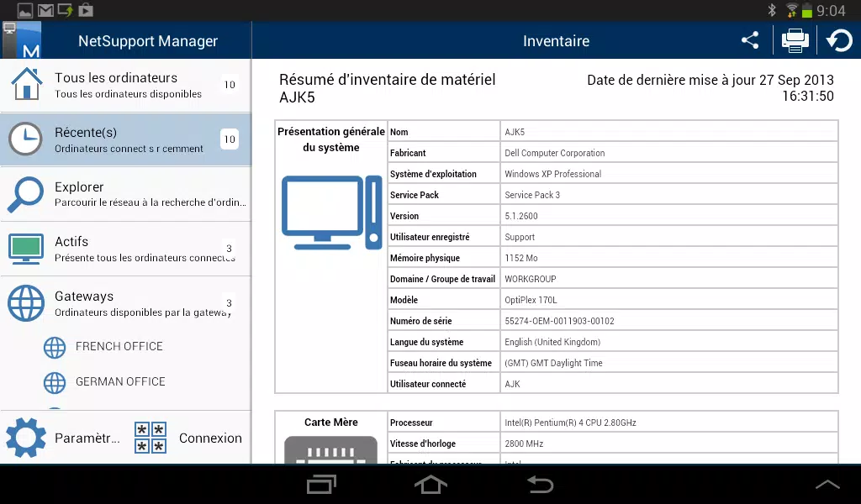Tap the green monitor Actifs icon
Image resolution: width=861 pixels, height=504 pixels.
26,249
